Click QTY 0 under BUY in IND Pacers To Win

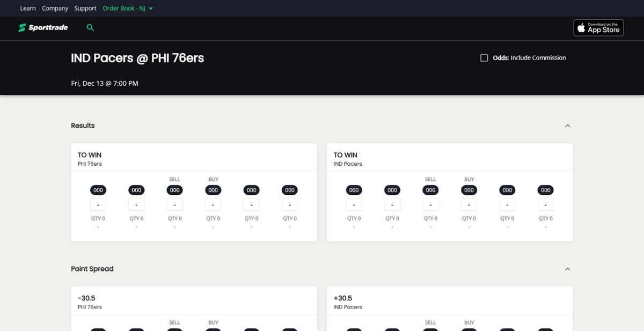coord(469,218)
